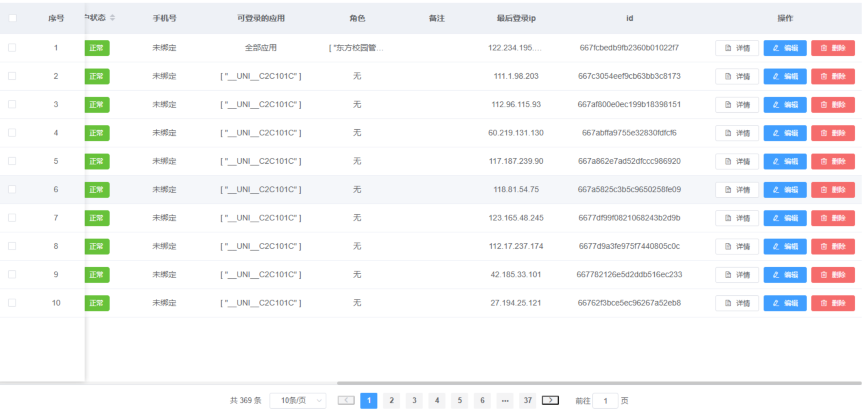The height and width of the screenshot is (414, 868).
Task: Check the checkbox for row 2
Action: point(12,76)
